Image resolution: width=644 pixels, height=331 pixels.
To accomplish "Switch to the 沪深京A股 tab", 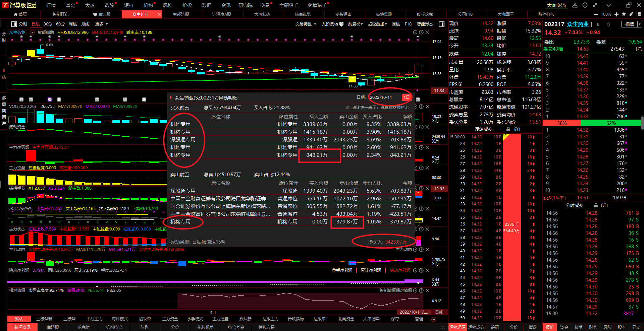I will (222, 14).
